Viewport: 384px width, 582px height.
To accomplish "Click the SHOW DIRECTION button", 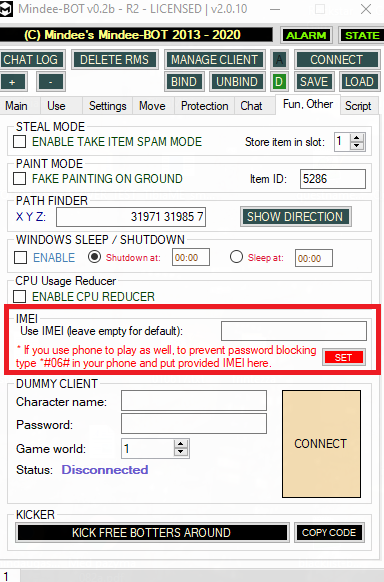I will pyautogui.click(x=295, y=216).
